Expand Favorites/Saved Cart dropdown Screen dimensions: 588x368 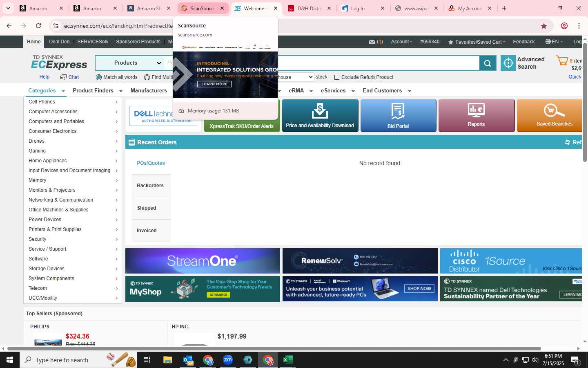(477, 42)
